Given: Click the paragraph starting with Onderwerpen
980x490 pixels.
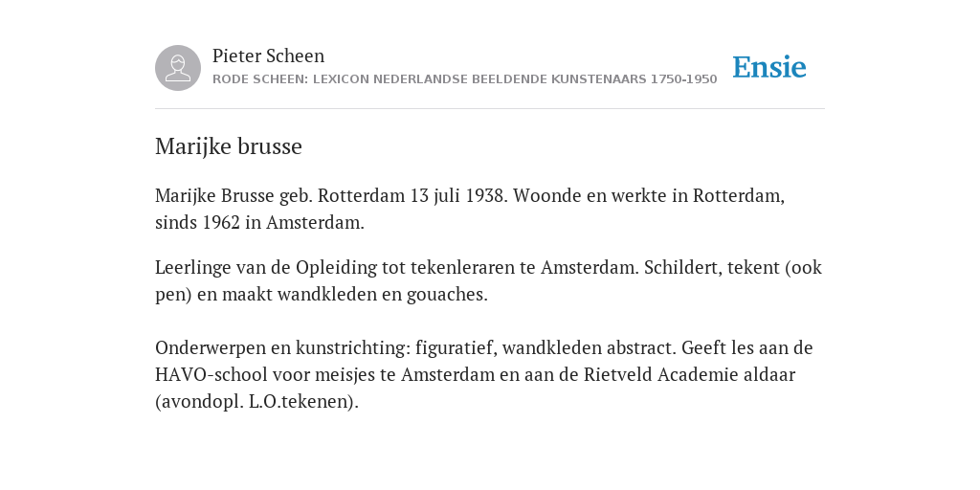Looking at the screenshot, I should click(483, 374).
